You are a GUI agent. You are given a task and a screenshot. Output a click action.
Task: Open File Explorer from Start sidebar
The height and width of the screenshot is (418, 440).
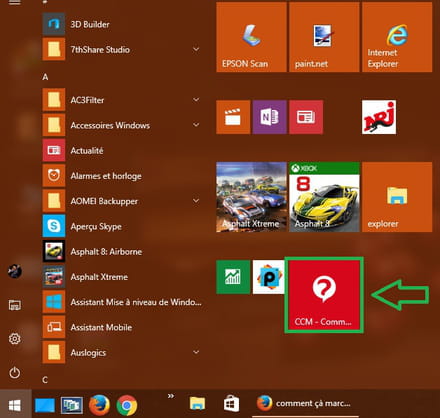(x=15, y=305)
